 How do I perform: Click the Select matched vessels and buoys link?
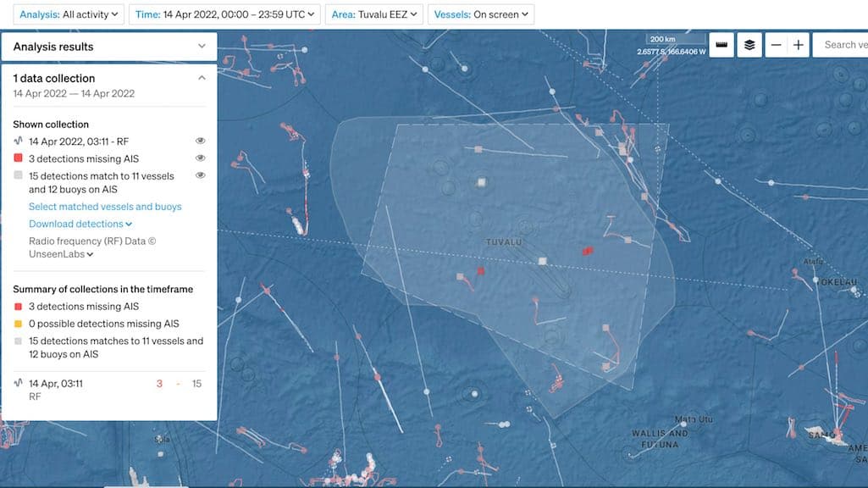point(106,206)
